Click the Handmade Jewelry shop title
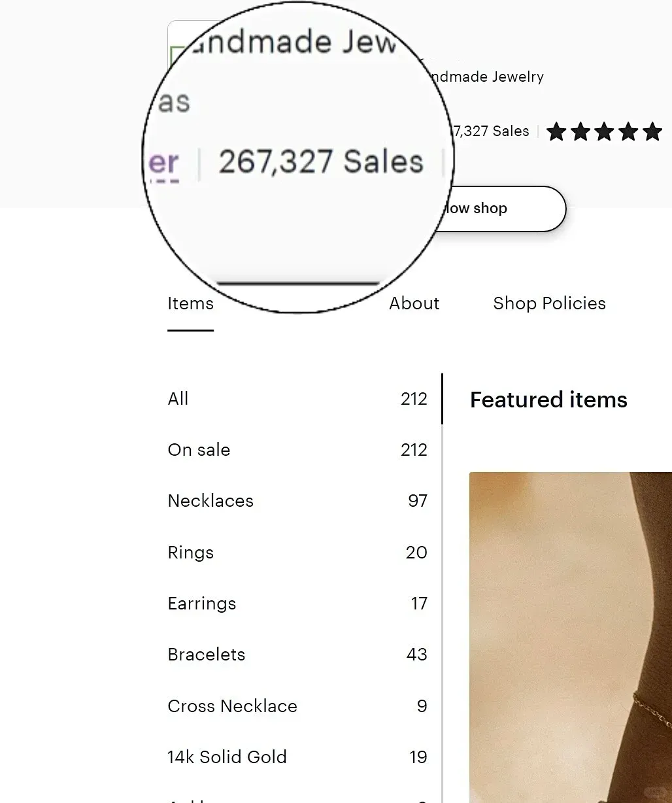The height and width of the screenshot is (803, 672). [x=484, y=77]
